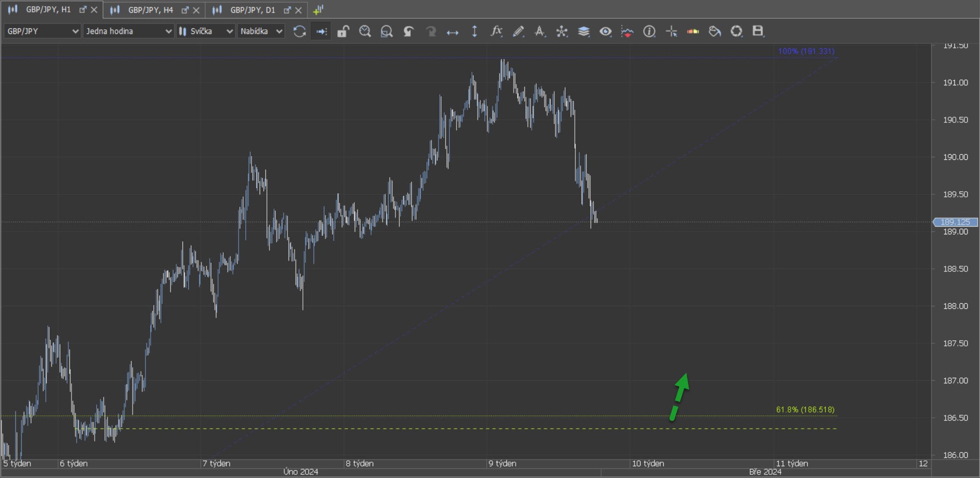
Task: Click the 8 týden time axis label
Action: tap(359, 463)
